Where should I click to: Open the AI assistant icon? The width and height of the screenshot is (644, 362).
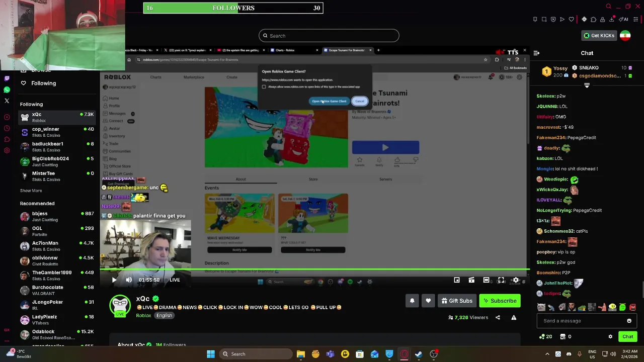[624, 20]
